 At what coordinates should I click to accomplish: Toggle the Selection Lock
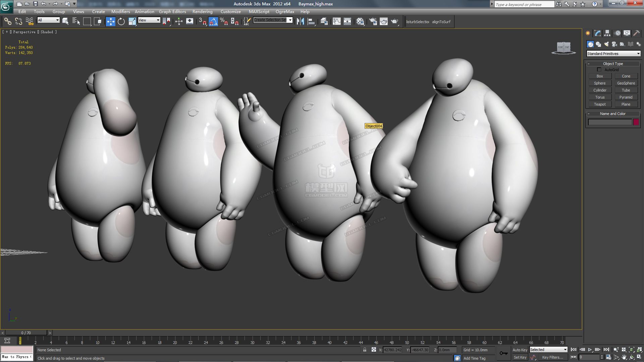tap(365, 350)
